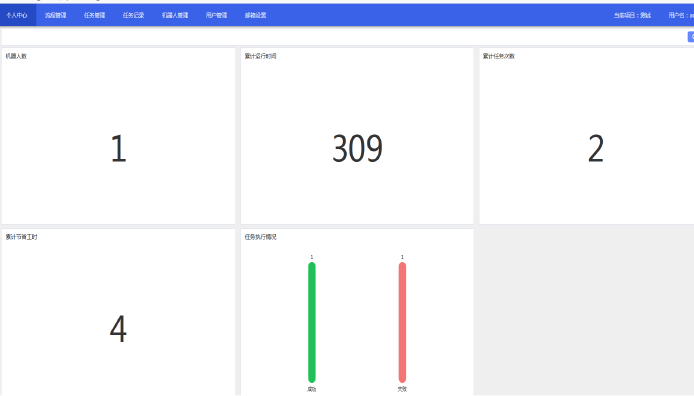Select 用户管理 in top navigation
This screenshot has width=694, height=396.
(x=216, y=15)
